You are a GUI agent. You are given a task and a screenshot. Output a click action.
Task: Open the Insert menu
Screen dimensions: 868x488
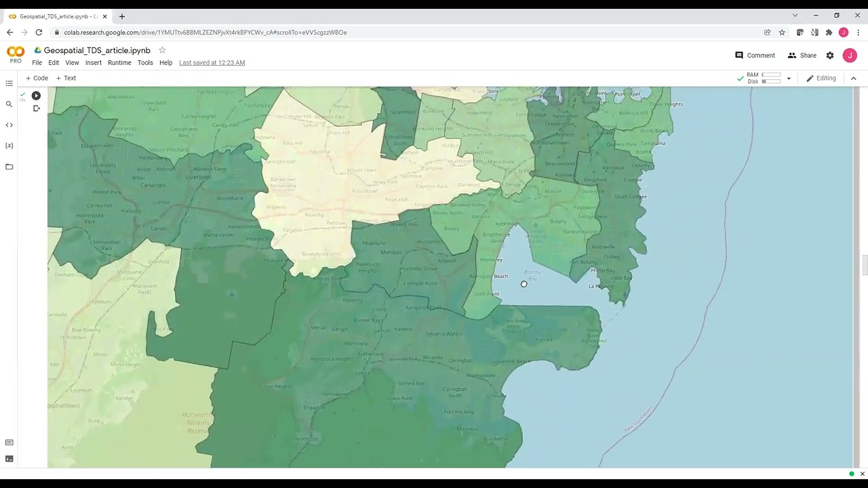[x=94, y=63]
